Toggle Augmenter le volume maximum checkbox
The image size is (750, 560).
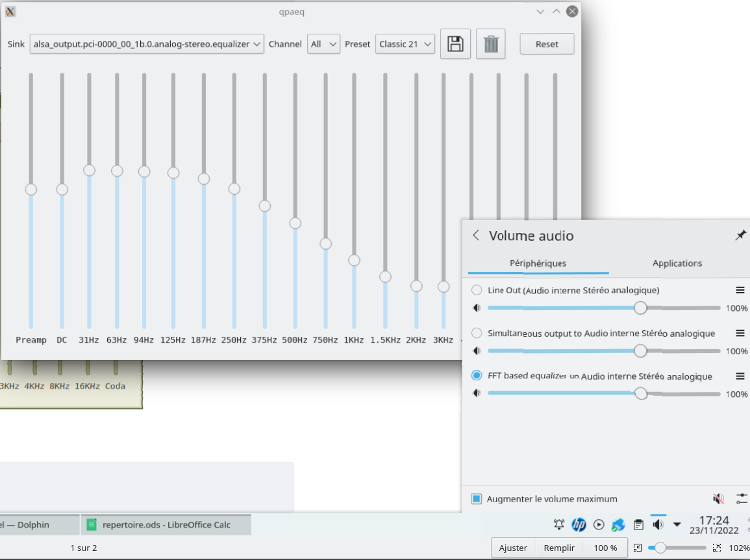pos(476,499)
